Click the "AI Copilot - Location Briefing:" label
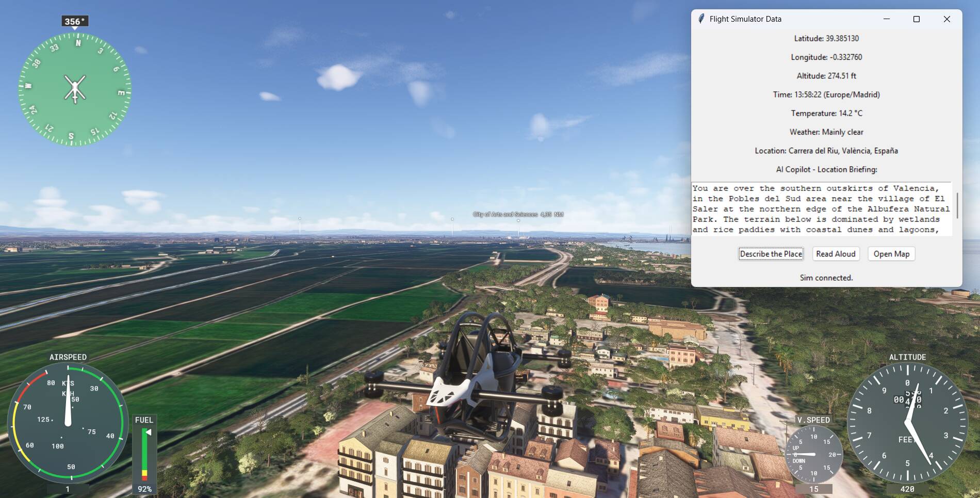The height and width of the screenshot is (498, 980). (826, 169)
